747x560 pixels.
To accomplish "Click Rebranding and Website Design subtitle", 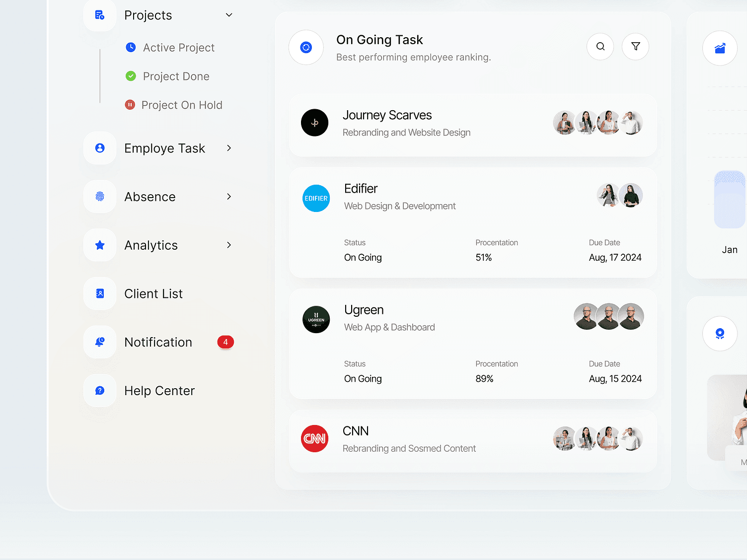I will pyautogui.click(x=406, y=133).
